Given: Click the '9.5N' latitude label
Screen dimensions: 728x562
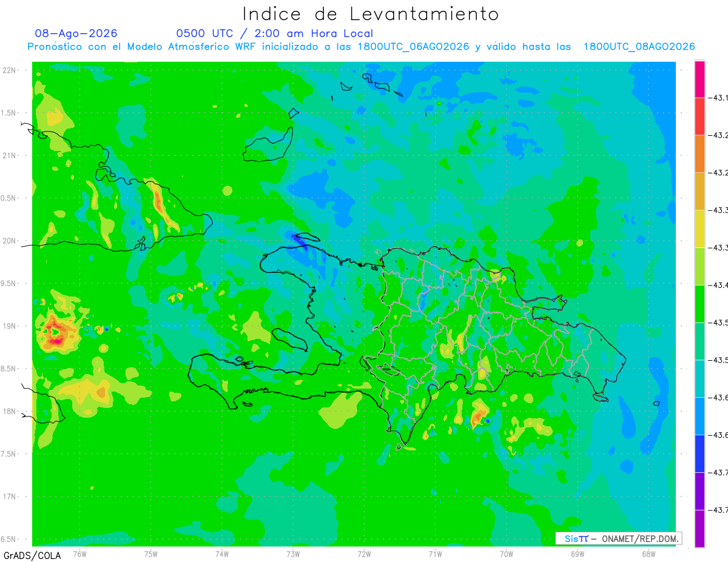Looking at the screenshot, I should pyautogui.click(x=9, y=284).
